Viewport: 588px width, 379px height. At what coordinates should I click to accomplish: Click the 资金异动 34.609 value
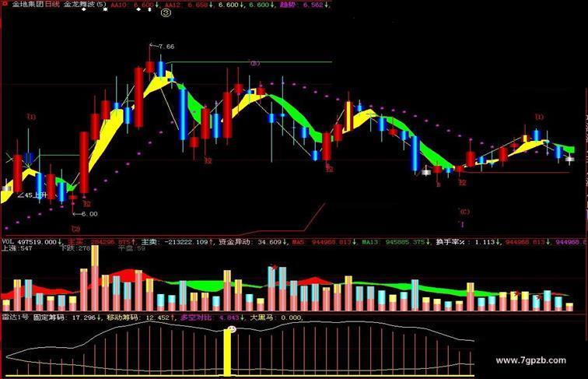(x=252, y=242)
